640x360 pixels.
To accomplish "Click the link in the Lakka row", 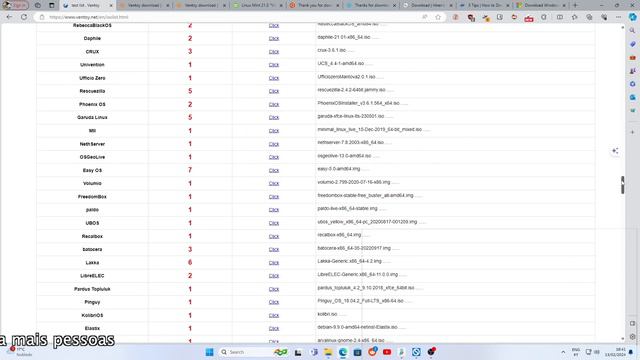I will point(273,262).
